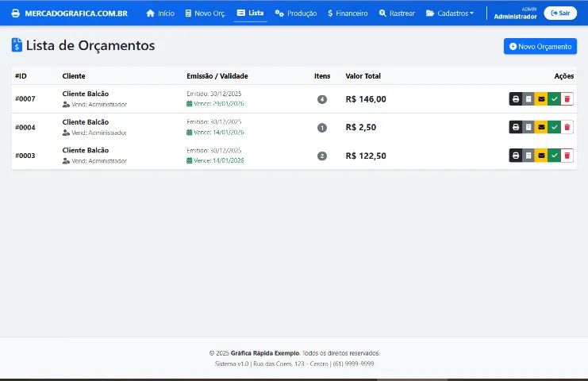Select the #0007 quote ID
This screenshot has height=381, width=588.
tap(25, 99)
